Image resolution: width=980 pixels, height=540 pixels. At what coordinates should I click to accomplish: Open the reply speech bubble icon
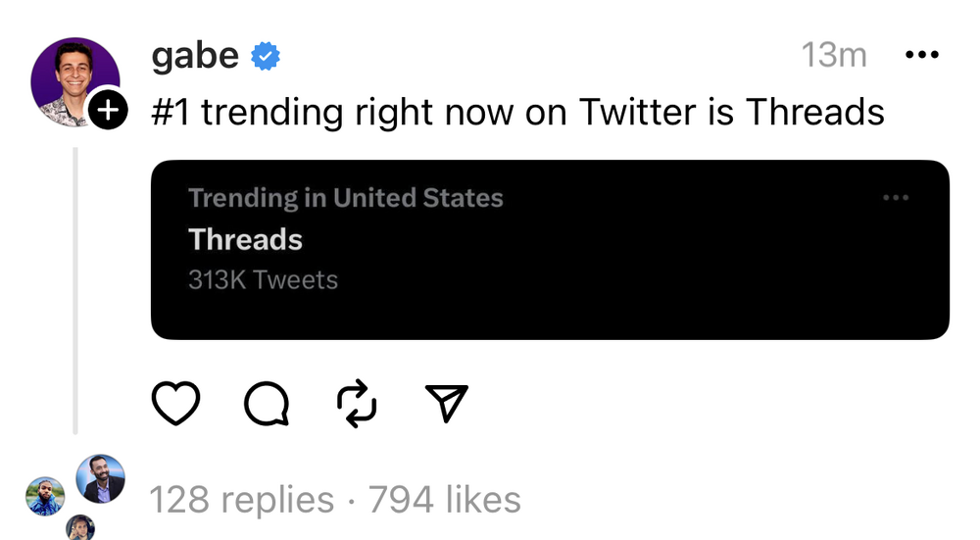266,403
